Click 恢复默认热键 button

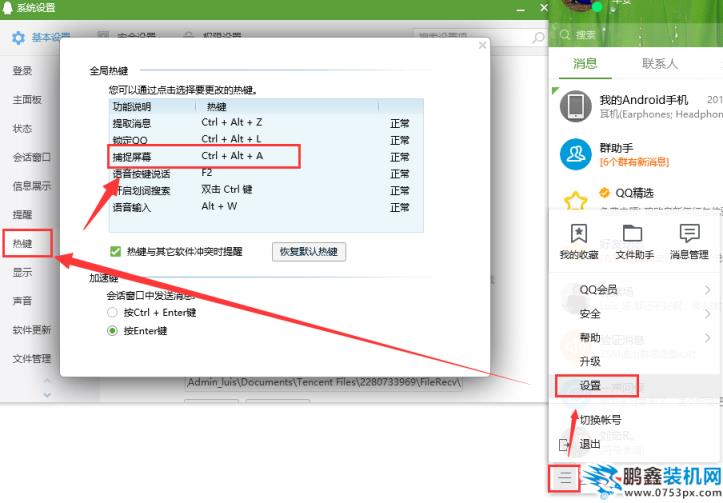click(x=308, y=251)
